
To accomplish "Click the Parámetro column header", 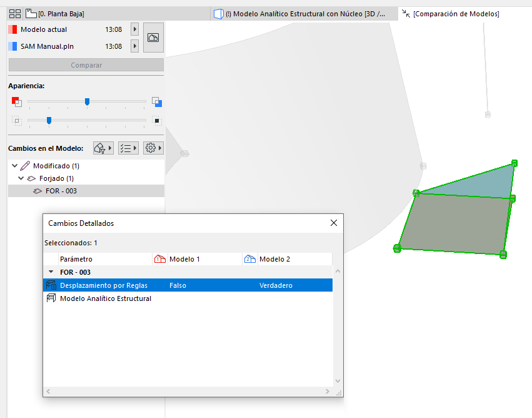I will point(105,259).
